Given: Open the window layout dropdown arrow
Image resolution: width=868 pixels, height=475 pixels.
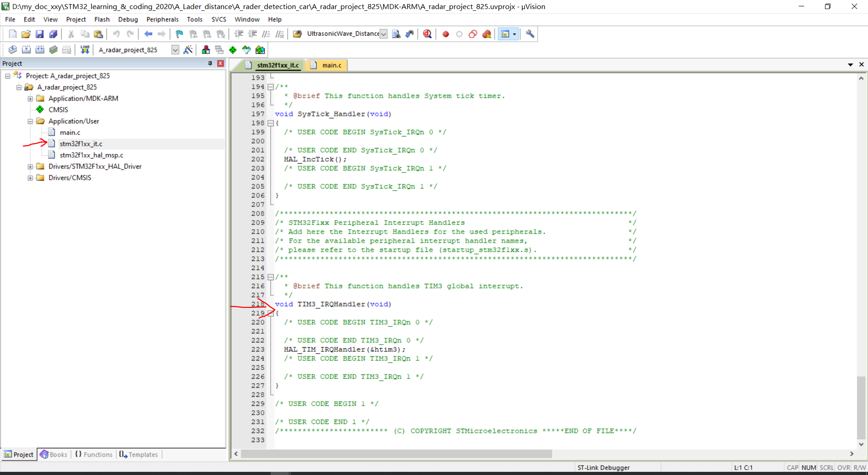Looking at the screenshot, I should 515,34.
